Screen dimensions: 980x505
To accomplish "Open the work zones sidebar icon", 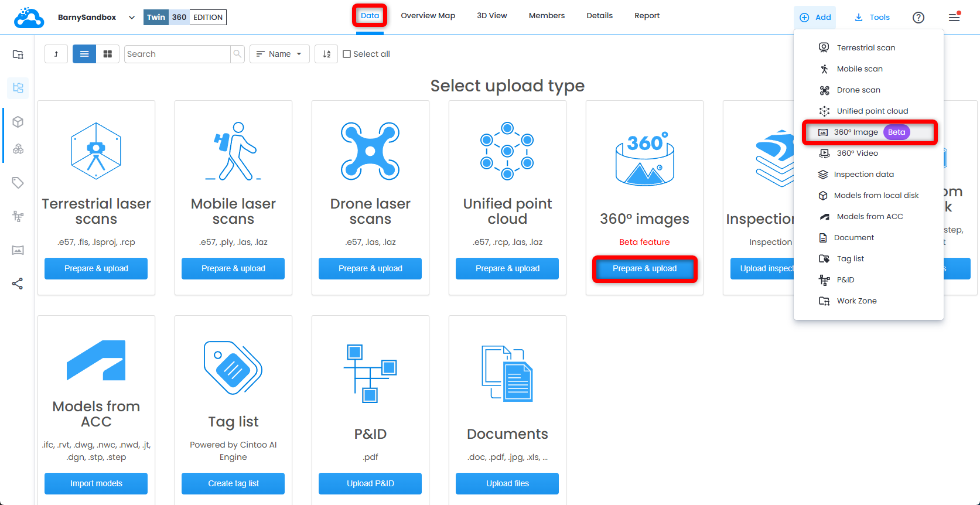I will coord(18,54).
